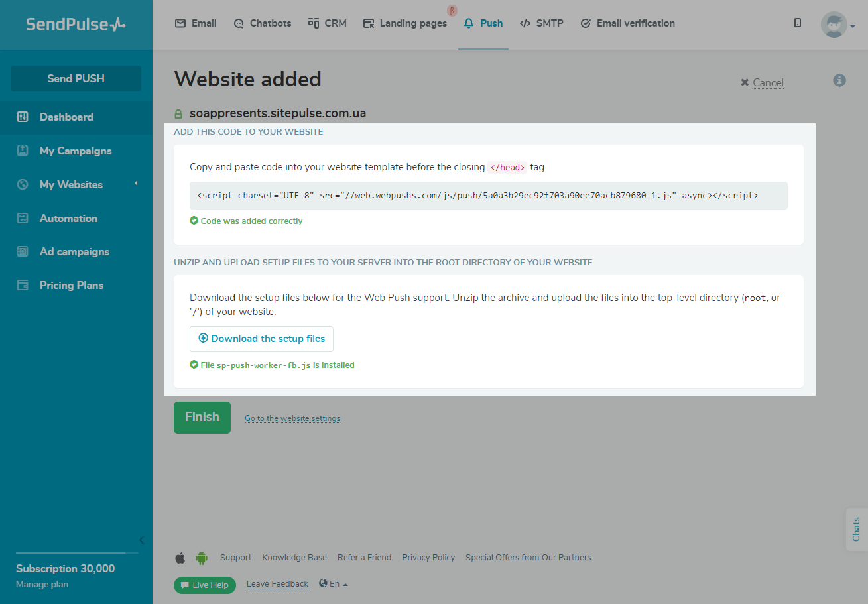Open the Email tab
This screenshot has width=868, height=604.
(196, 23)
